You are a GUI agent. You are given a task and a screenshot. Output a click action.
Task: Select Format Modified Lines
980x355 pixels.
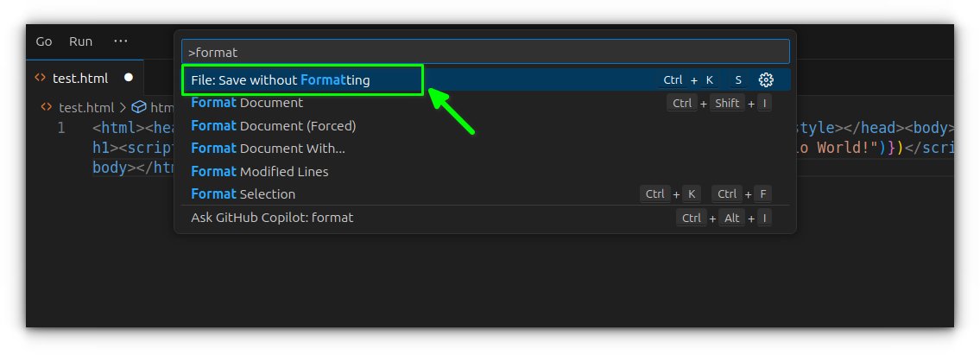click(x=259, y=172)
